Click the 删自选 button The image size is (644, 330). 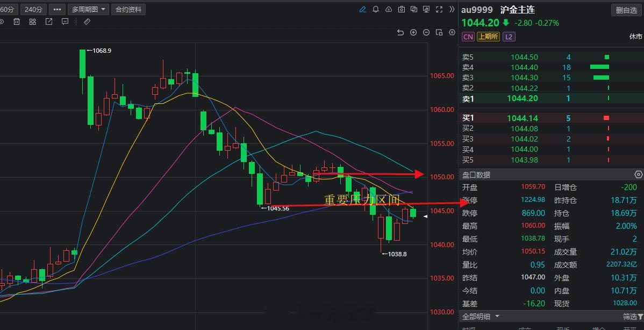tap(626, 11)
